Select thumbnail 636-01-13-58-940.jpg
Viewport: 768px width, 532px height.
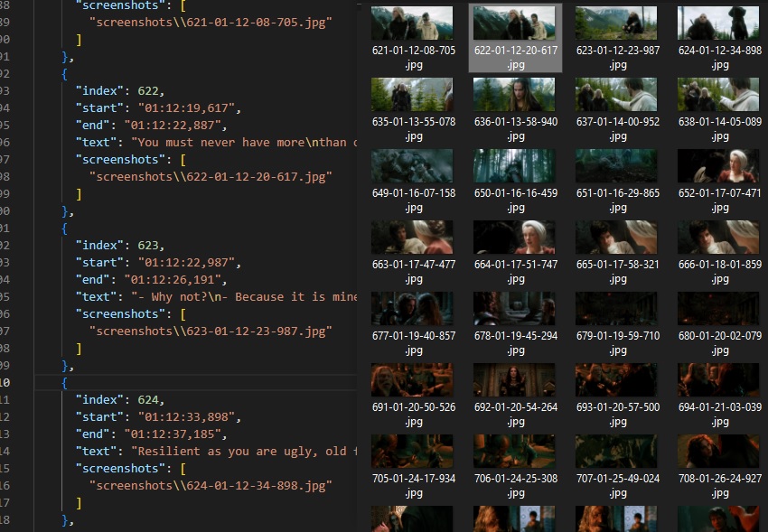514,95
